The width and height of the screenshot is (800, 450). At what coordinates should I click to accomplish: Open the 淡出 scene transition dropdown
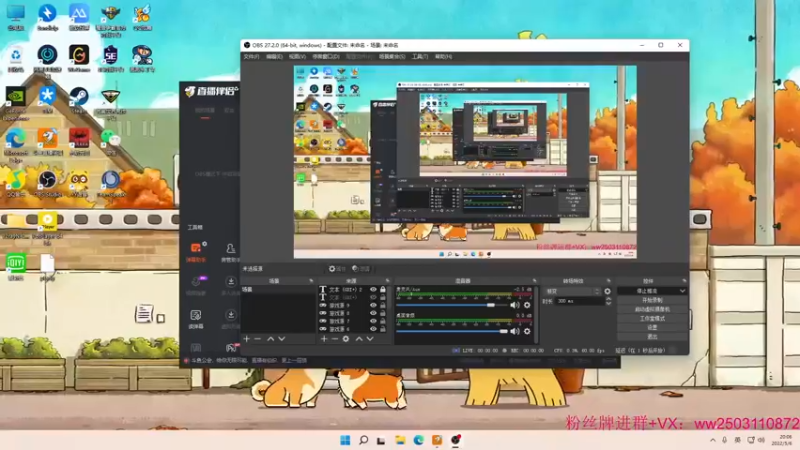click(x=573, y=291)
